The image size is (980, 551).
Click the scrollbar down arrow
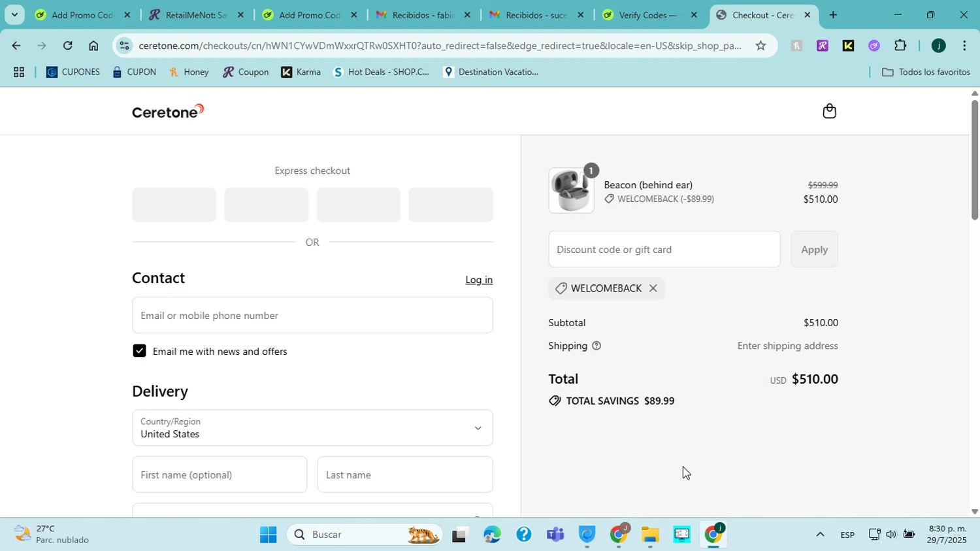pos(974,512)
